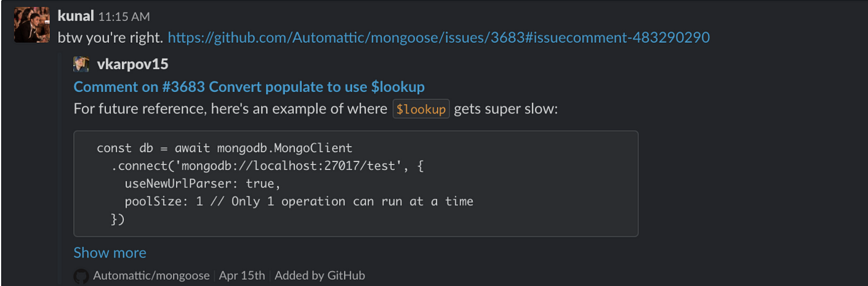Open the github.com mongoose issue URL
Image resolution: width=868 pixels, height=286 pixels.
[438, 38]
